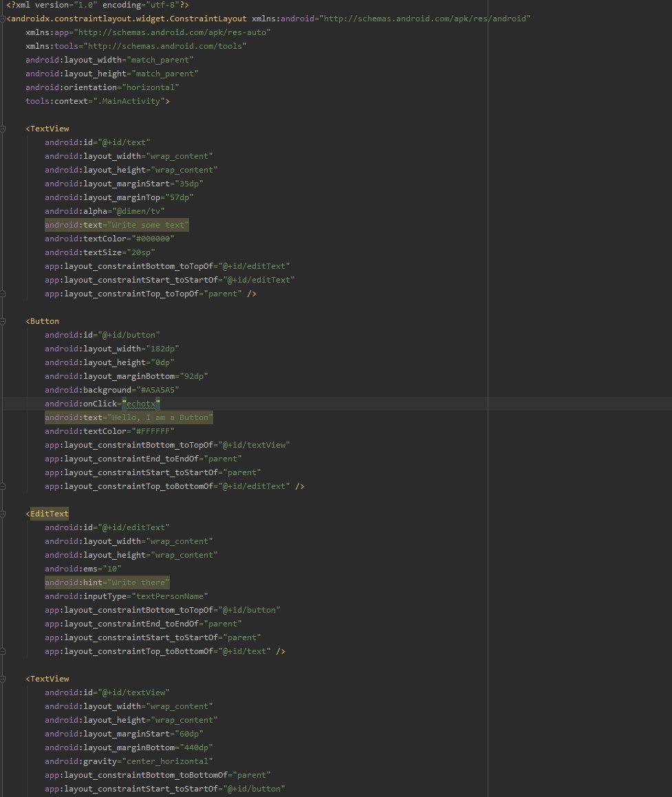Click android:id="@+id/textView" line
Image resolution: width=672 pixels, height=797 pixels.
click(x=107, y=692)
